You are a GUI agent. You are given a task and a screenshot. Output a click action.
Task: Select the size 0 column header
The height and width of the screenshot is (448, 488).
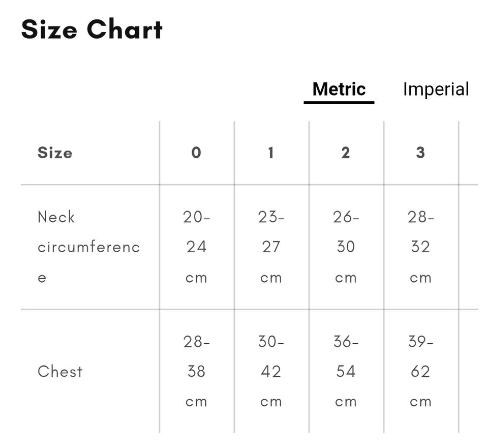point(196,153)
